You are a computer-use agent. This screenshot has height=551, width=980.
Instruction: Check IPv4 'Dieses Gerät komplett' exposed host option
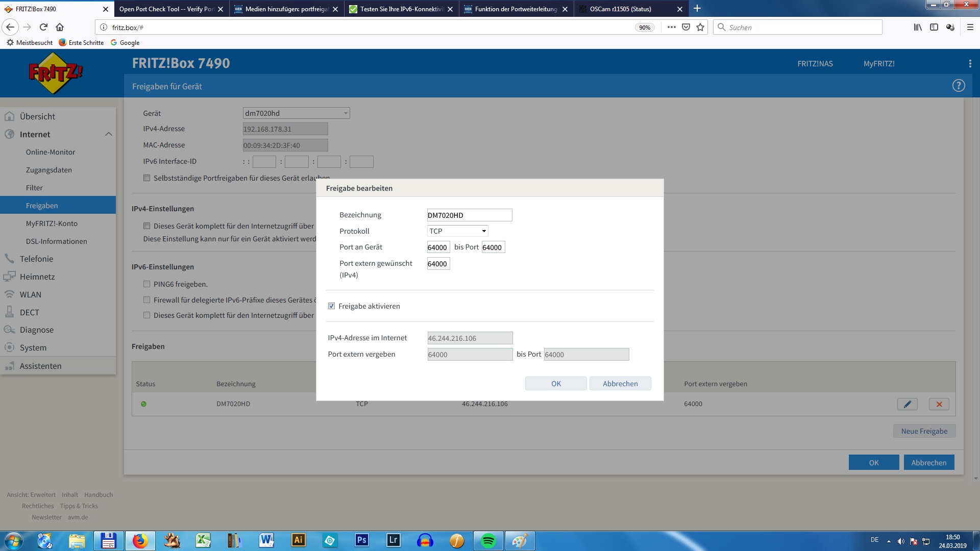(146, 226)
